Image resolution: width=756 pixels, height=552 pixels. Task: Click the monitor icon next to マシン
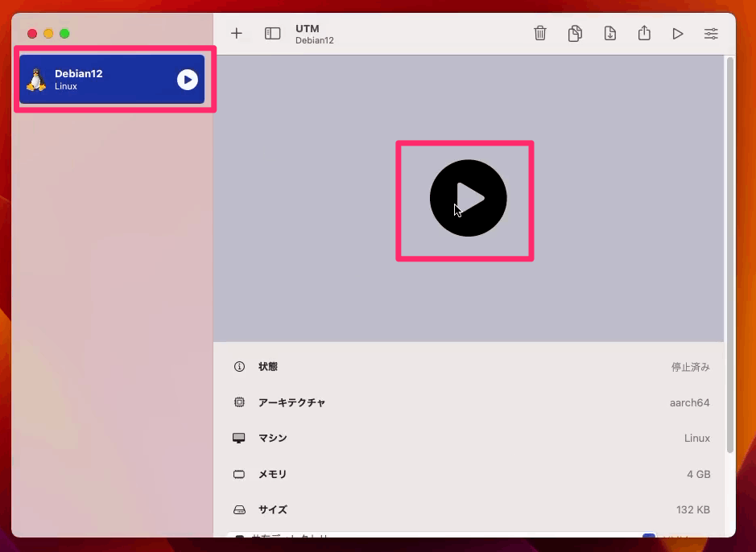click(238, 438)
